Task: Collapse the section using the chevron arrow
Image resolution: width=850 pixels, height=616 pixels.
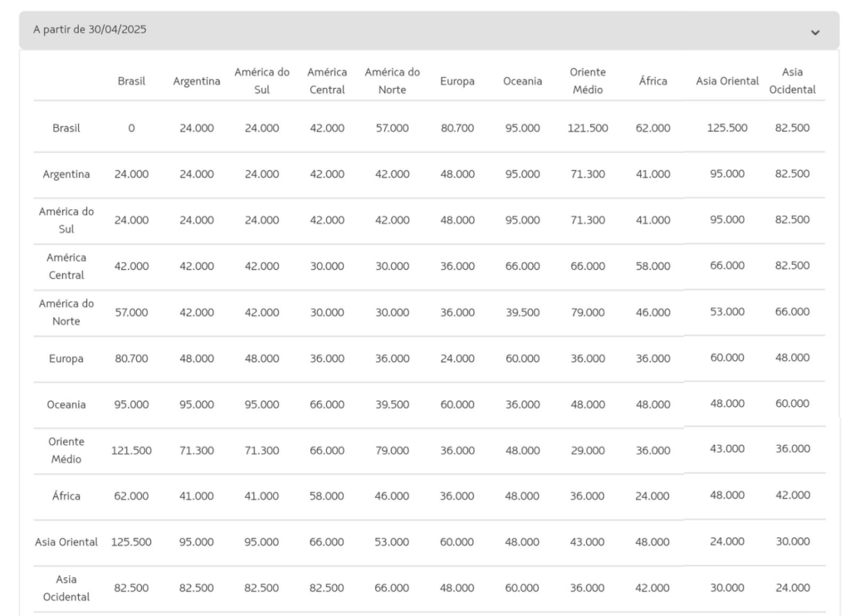Action: pyautogui.click(x=814, y=32)
